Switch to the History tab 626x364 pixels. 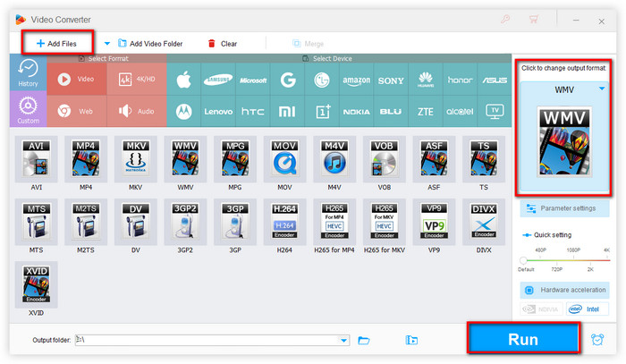28,72
